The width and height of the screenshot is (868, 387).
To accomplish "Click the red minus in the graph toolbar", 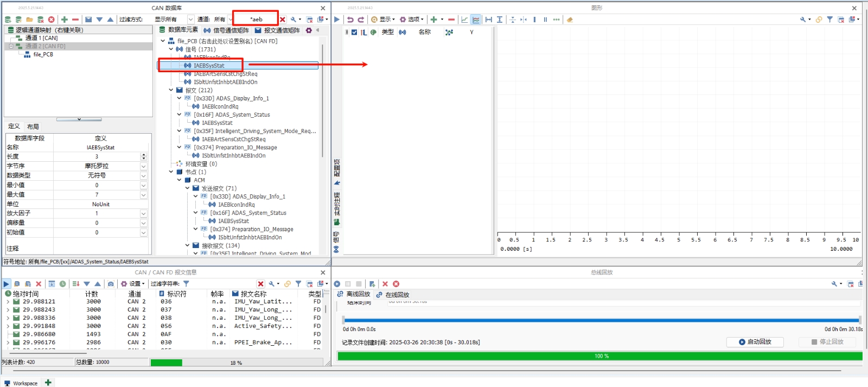I will (x=451, y=20).
